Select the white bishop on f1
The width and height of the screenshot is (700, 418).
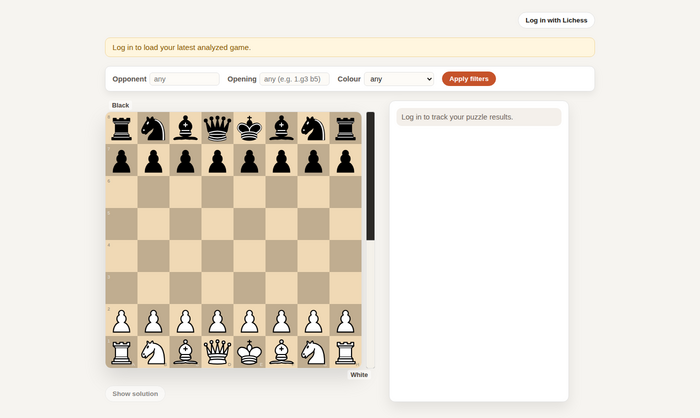tap(282, 352)
